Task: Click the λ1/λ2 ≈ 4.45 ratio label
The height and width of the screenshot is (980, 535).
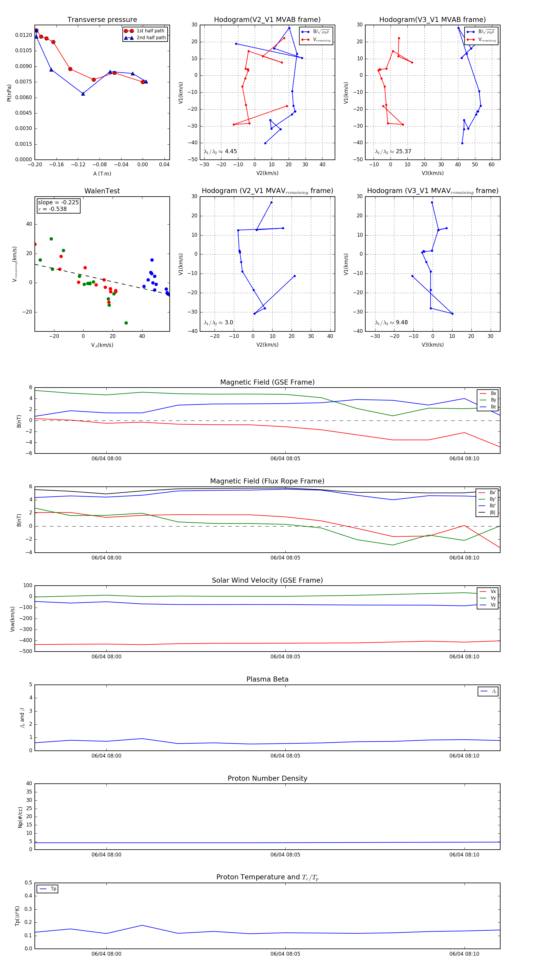Action: pyautogui.click(x=220, y=151)
